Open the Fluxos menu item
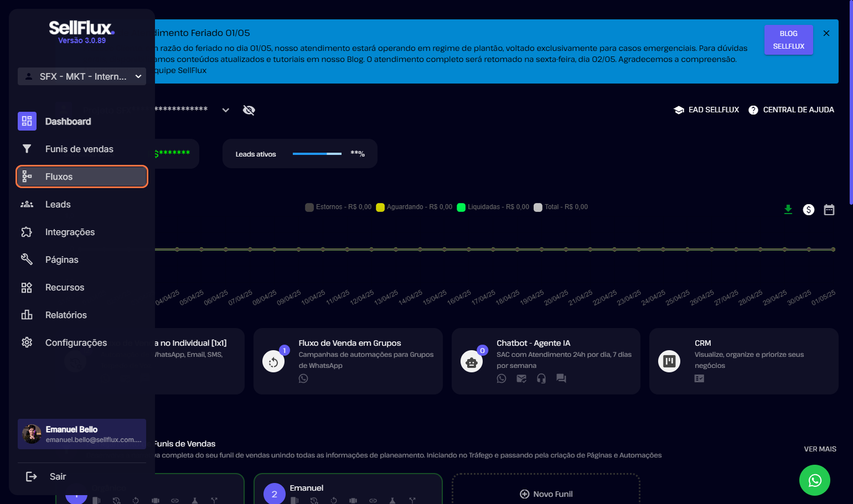This screenshot has width=853, height=504. click(x=82, y=176)
